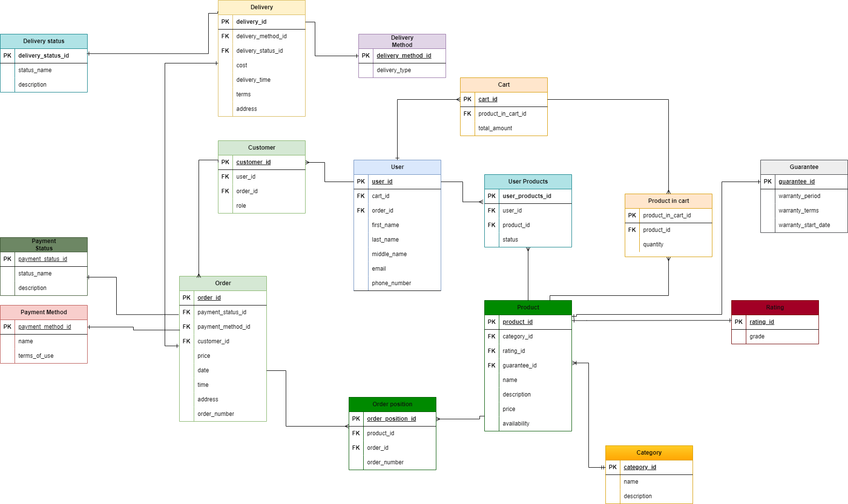The image size is (848, 504).
Task: Click the Delivery status table title
Action: point(44,41)
